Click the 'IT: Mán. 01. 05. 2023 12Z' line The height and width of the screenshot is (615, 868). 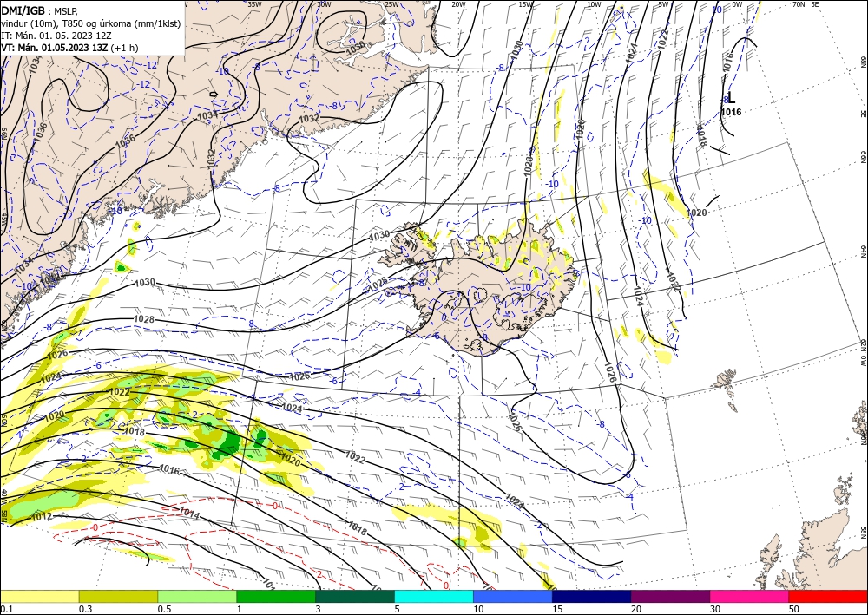tap(56, 36)
